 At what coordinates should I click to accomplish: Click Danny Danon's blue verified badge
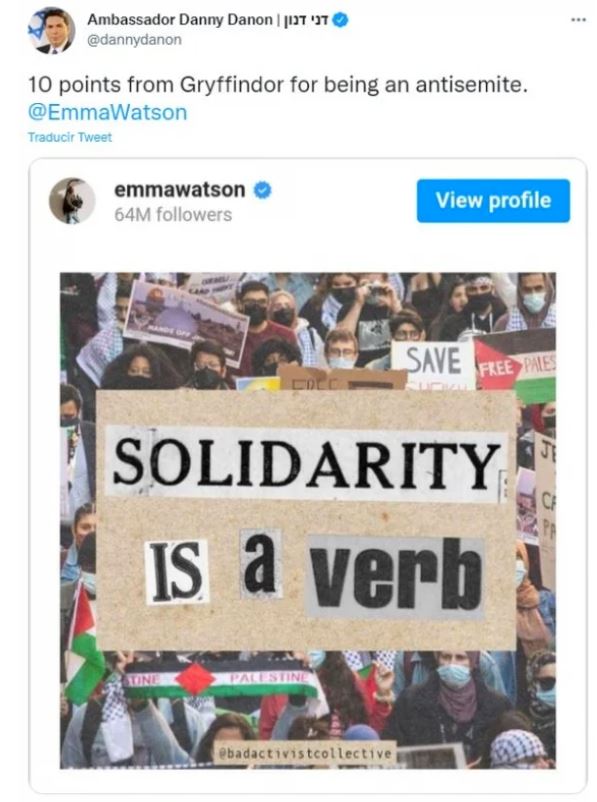coord(340,20)
